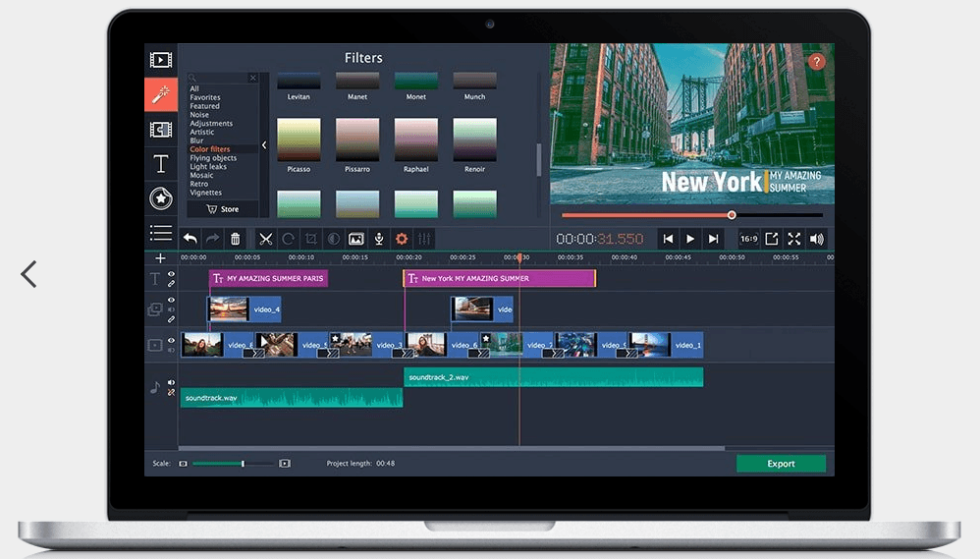Click the Redo arrow
Image resolution: width=980 pixels, height=559 pixels.
212,238
